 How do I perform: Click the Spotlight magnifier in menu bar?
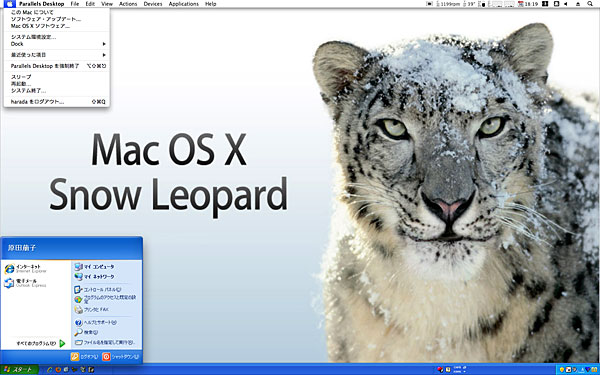point(590,4)
